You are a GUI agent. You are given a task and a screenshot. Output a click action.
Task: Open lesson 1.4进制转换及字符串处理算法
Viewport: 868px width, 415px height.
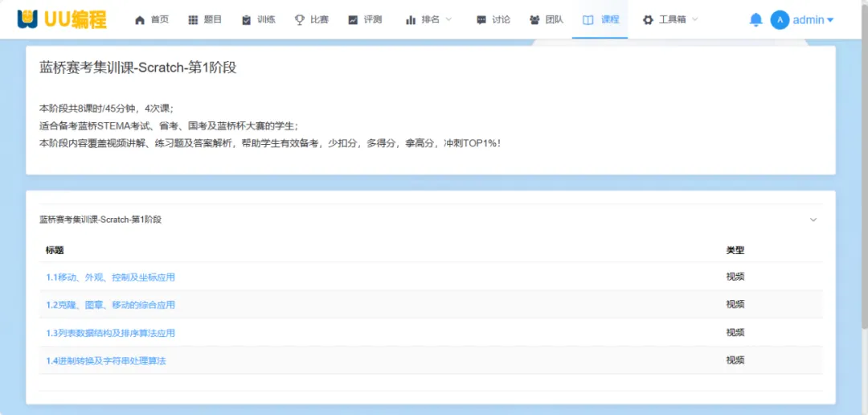tap(106, 360)
